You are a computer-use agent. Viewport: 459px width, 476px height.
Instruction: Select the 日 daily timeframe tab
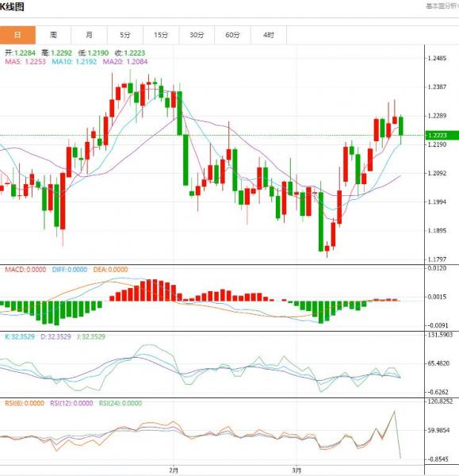pyautogui.click(x=17, y=35)
